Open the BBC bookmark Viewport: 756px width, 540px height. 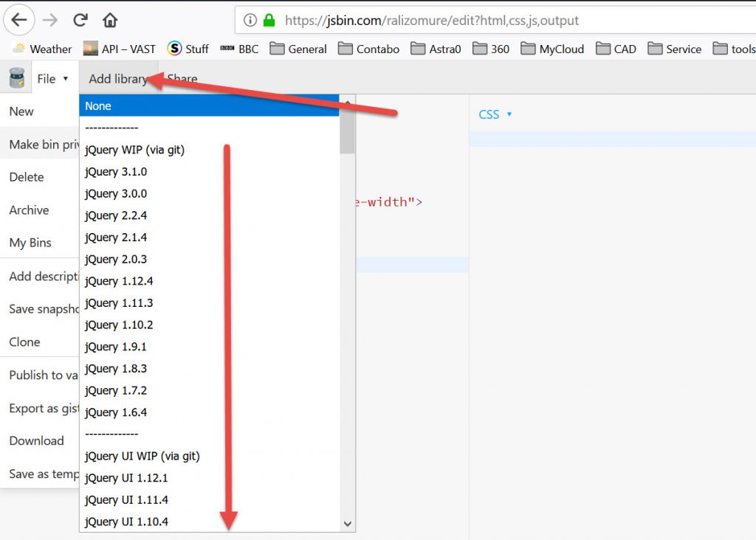pos(241,49)
